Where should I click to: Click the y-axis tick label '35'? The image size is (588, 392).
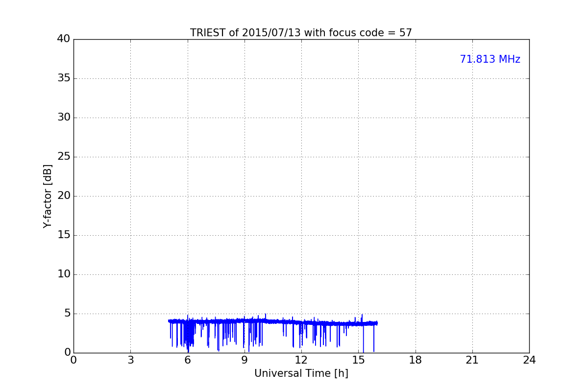pyautogui.click(x=64, y=78)
